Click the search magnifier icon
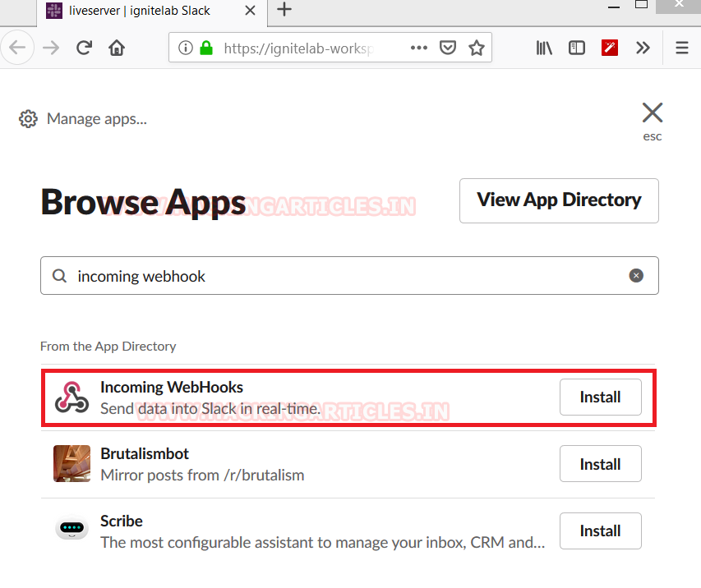The image size is (701, 588). pyautogui.click(x=59, y=276)
